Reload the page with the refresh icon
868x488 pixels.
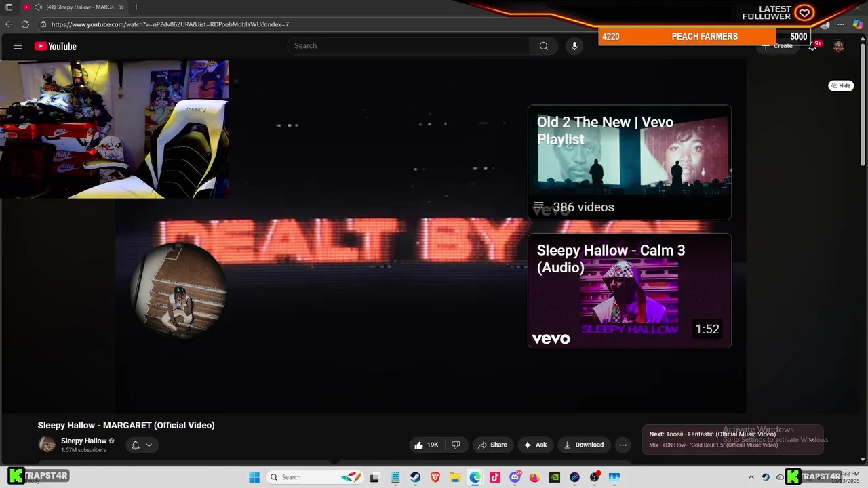coord(25,24)
